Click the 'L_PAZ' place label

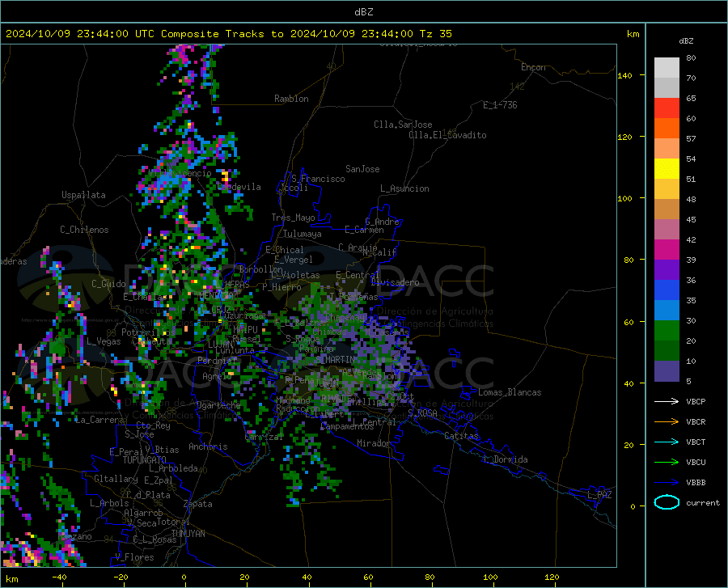[599, 495]
